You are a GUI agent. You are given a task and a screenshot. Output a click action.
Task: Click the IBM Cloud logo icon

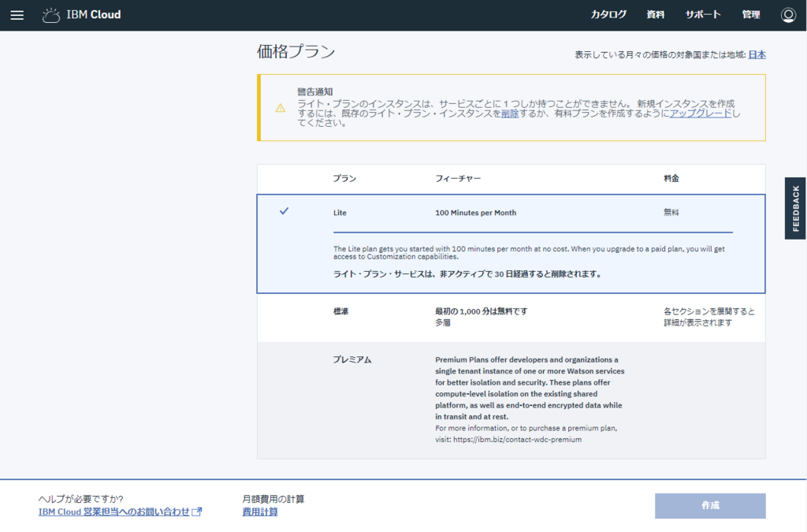(51, 15)
